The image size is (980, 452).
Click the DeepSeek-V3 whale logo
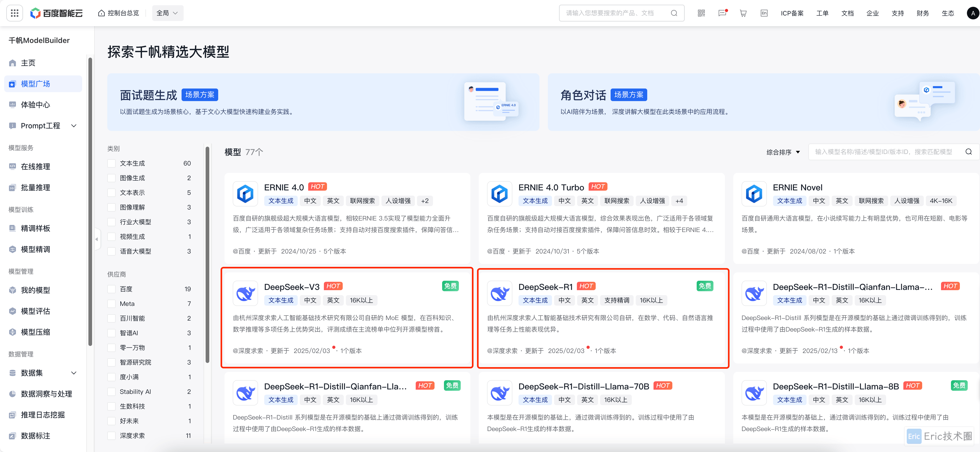245,293
